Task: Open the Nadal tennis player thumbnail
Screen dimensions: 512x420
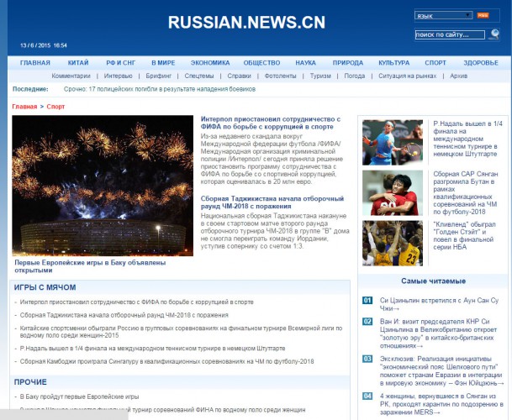Action: click(393, 142)
